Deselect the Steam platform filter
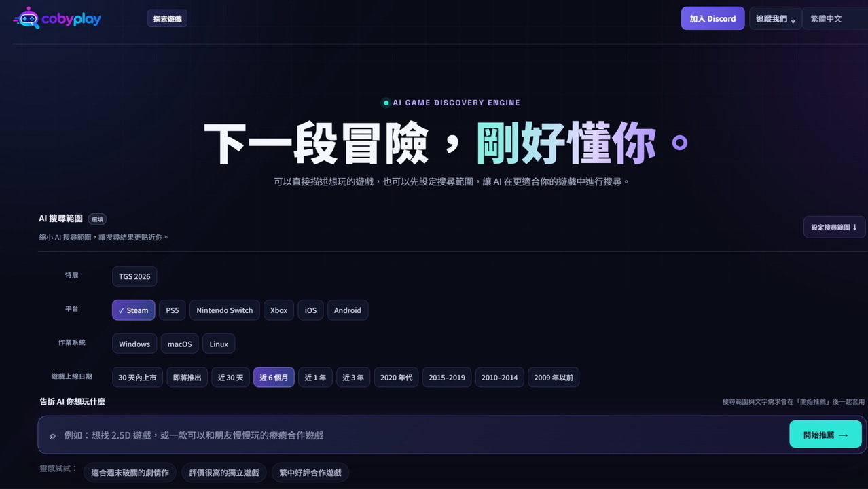868x489 pixels. click(x=133, y=310)
